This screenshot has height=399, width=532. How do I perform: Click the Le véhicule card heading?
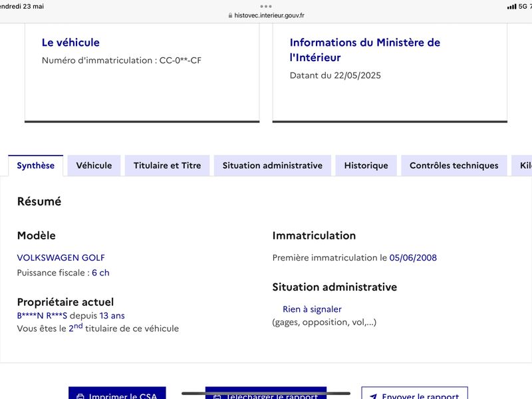tap(70, 43)
